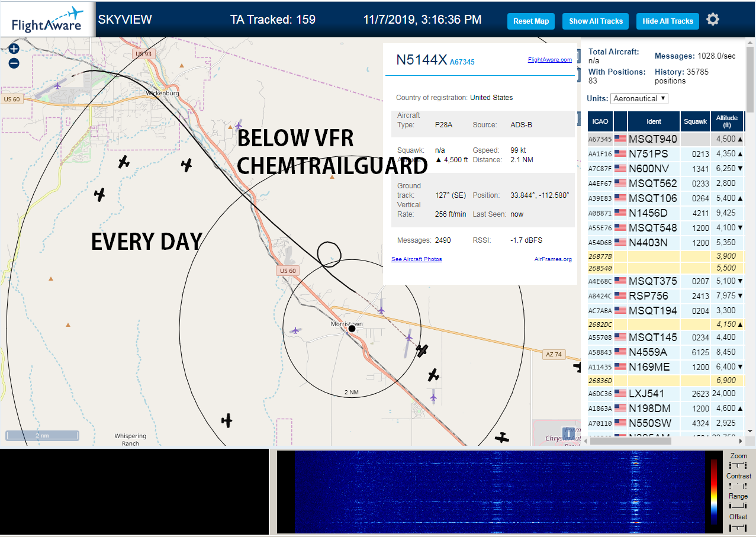The image size is (756, 537).
Task: Click the aircraft list scroll-down arrow
Action: [749, 431]
